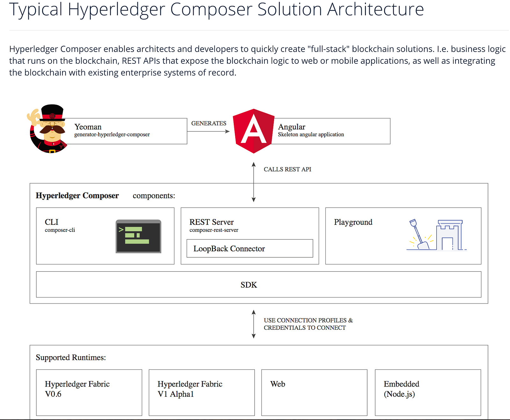510x420 pixels.
Task: Click the Embedded (Node.js) runtime box
Action: tap(428, 393)
